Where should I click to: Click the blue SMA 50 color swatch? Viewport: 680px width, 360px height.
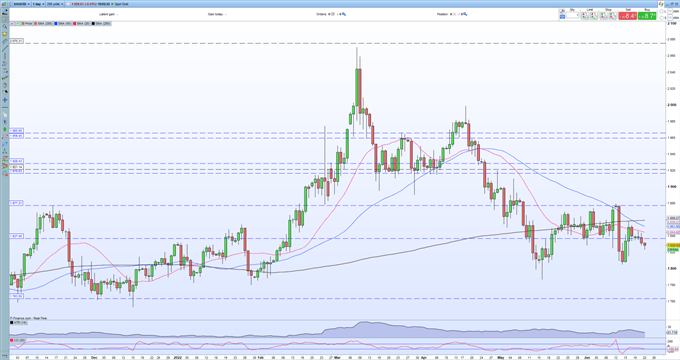pos(56,23)
